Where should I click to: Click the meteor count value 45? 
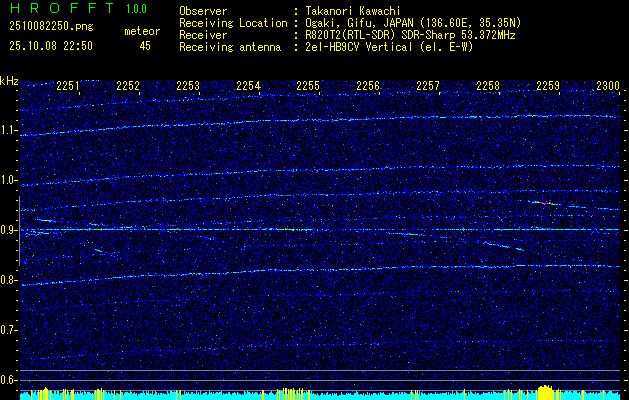coord(145,45)
